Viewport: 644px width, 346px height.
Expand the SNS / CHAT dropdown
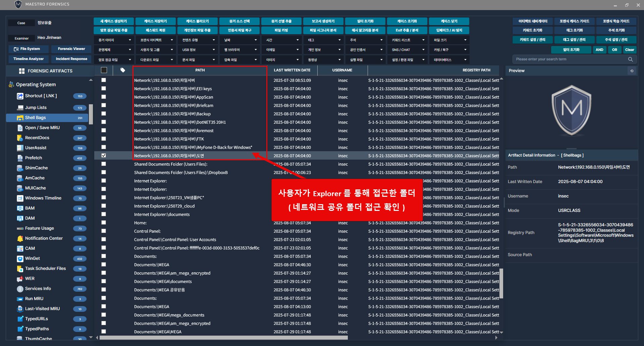[407, 50]
